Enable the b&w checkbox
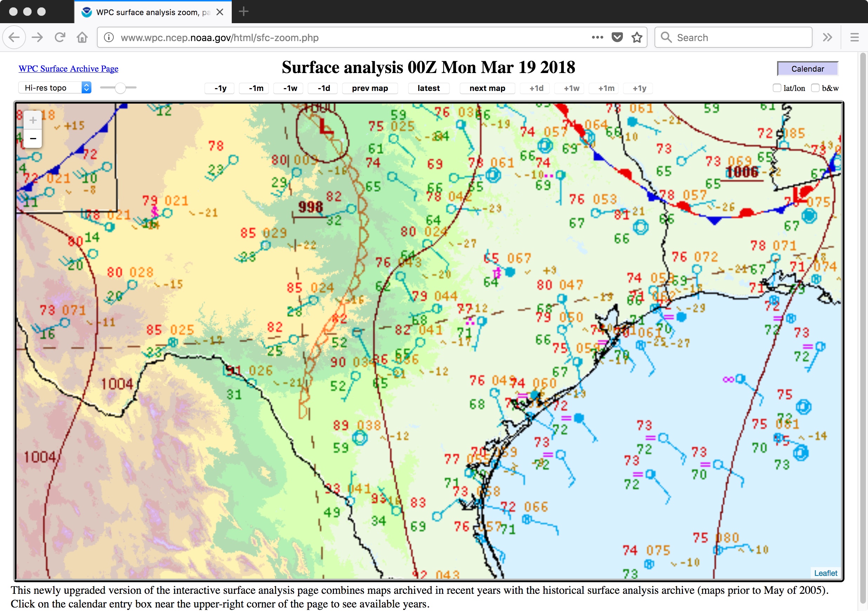This screenshot has width=868, height=611. coord(815,88)
